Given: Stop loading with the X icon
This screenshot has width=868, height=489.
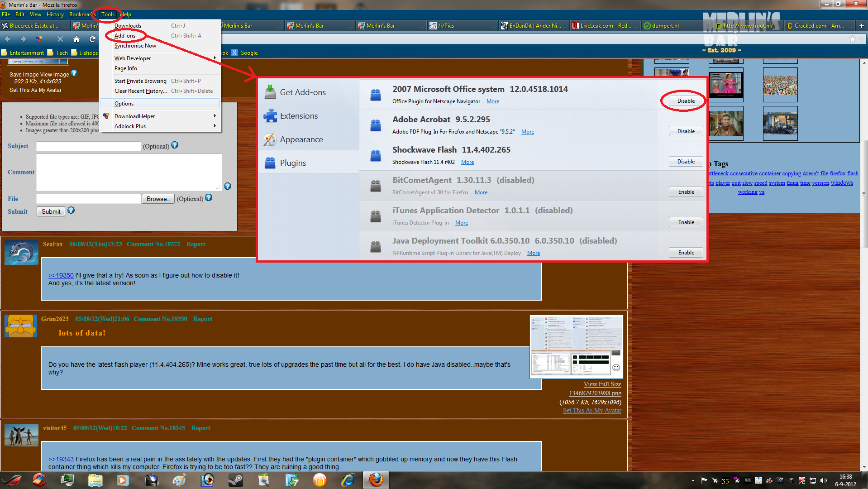Looking at the screenshot, I should [60, 39].
